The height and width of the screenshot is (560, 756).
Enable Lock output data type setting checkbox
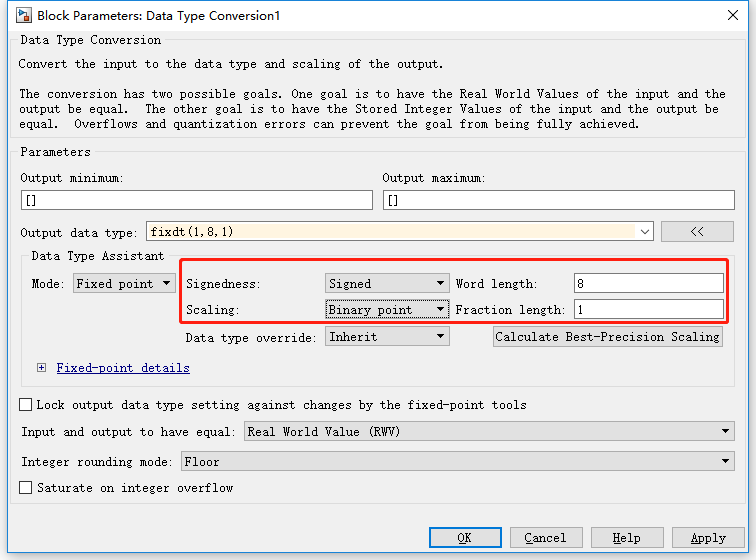[26, 404]
